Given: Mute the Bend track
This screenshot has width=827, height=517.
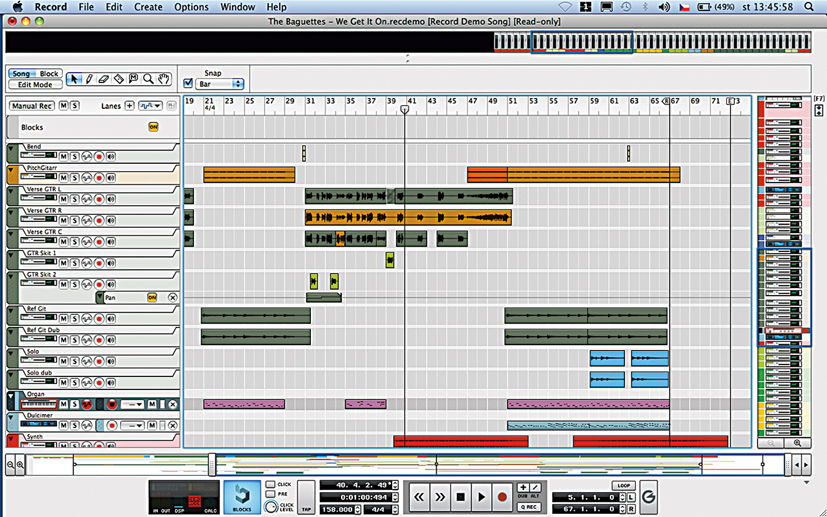Looking at the screenshot, I should [63, 156].
